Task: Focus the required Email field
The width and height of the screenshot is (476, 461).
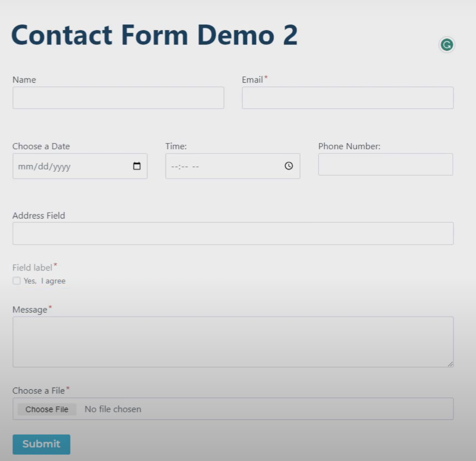Action: click(x=347, y=98)
